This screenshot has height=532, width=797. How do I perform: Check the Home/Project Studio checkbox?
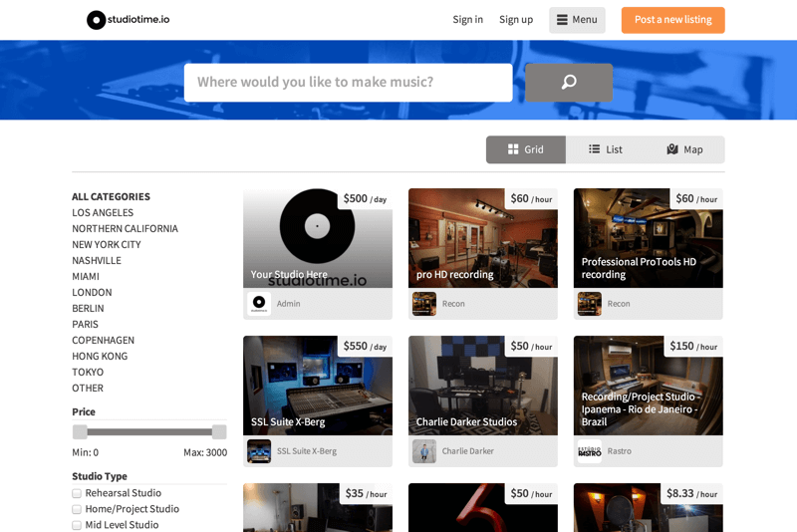point(77,509)
